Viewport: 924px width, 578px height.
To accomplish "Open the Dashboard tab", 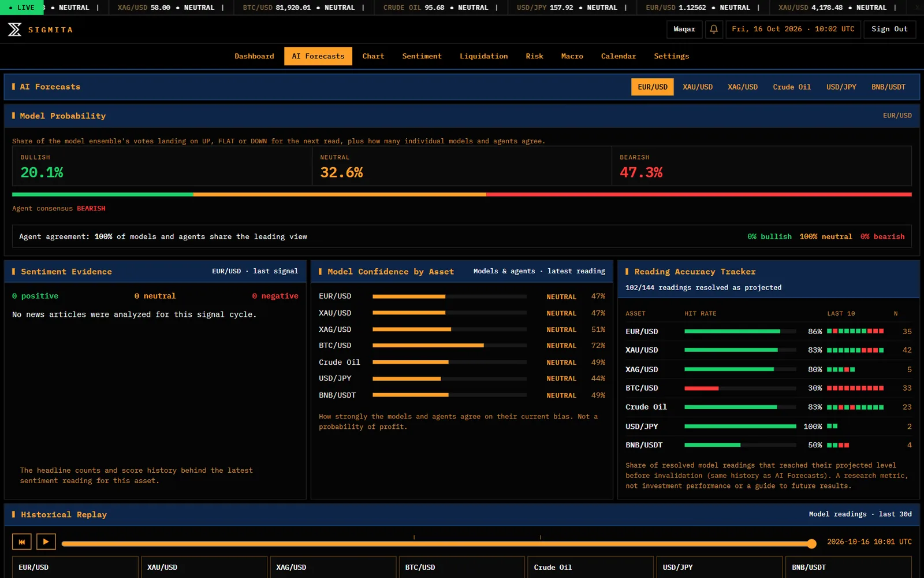I will click(x=254, y=56).
